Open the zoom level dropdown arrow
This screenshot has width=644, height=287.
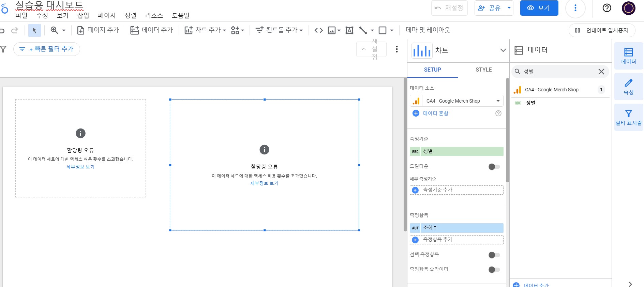point(64,30)
